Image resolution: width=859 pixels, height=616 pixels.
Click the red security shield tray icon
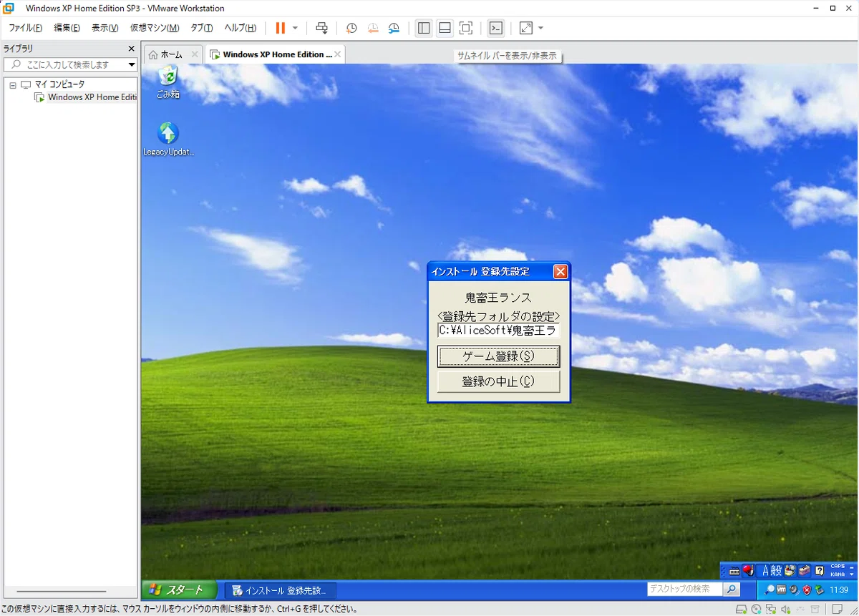[x=807, y=590]
